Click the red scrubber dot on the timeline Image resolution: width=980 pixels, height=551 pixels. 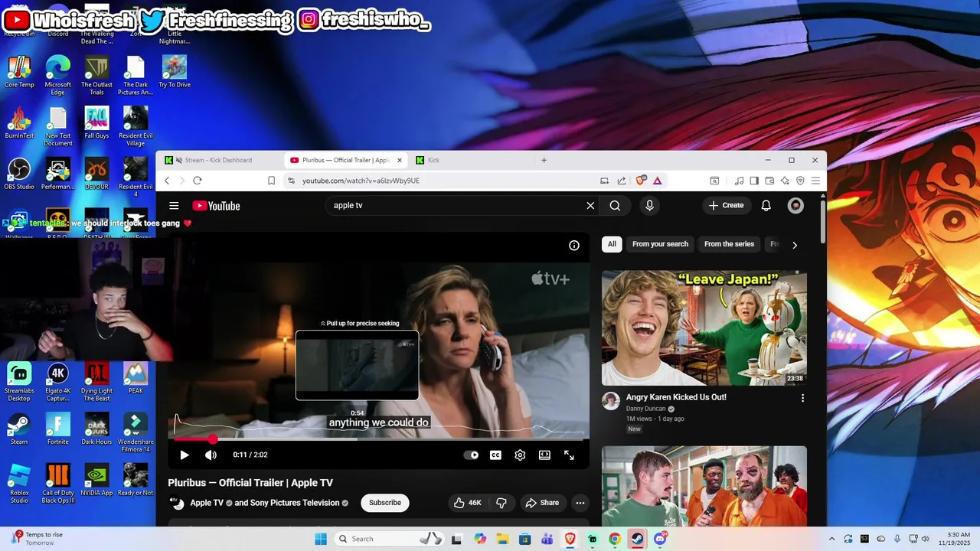click(x=213, y=439)
